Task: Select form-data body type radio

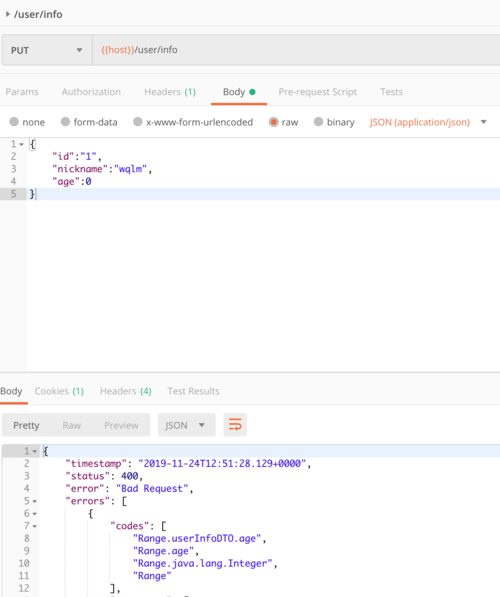Action: pyautogui.click(x=65, y=122)
